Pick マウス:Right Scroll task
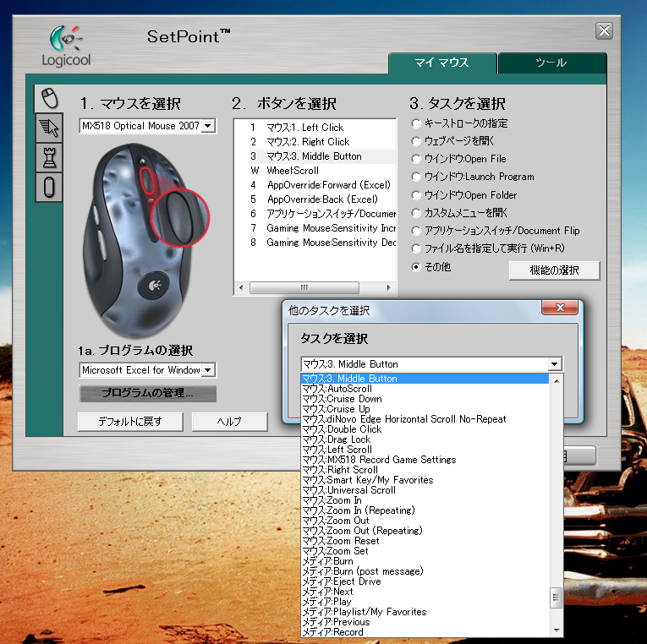Image resolution: width=647 pixels, height=644 pixels. click(425, 470)
